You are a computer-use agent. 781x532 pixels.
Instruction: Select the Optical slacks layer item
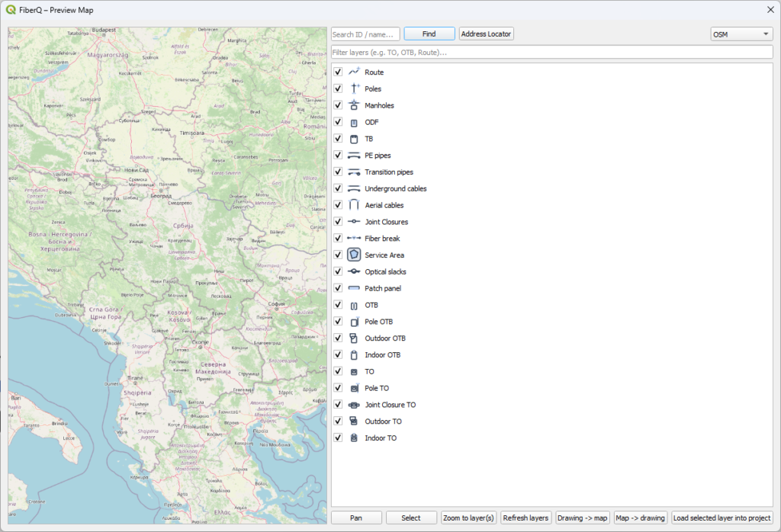tap(385, 272)
